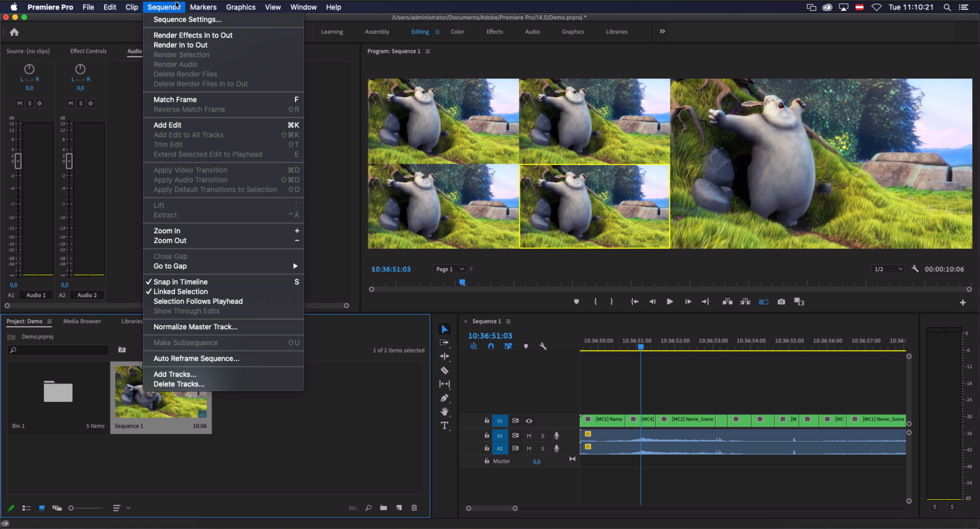Screen dimensions: 980x529
Task: Select the Ripple Edit tool
Action: (x=444, y=356)
